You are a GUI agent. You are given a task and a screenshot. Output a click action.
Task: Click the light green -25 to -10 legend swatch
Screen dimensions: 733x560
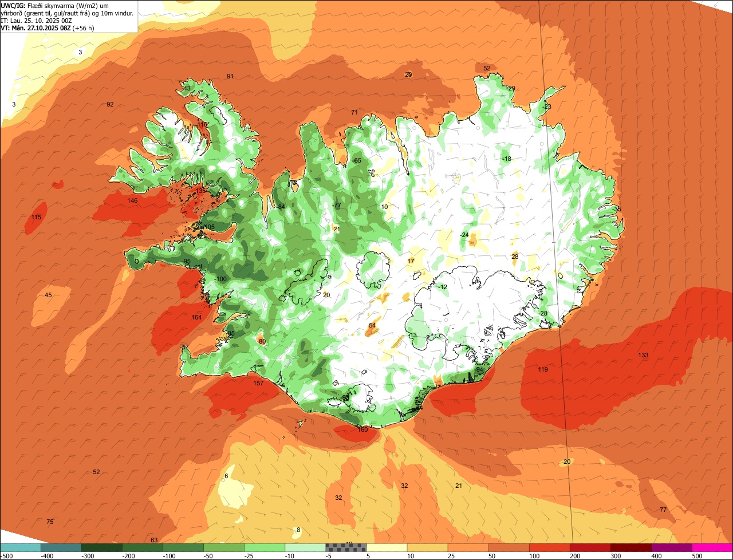(265, 548)
